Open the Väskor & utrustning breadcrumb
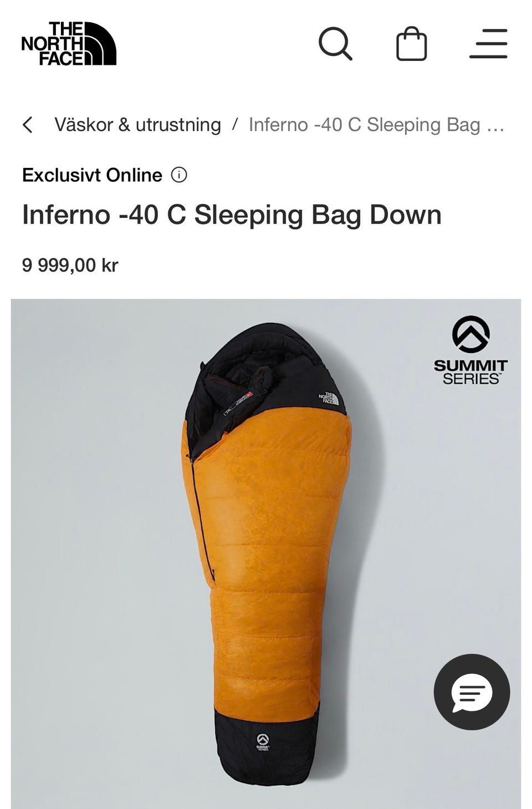Image resolution: width=532 pixels, height=809 pixels. [x=137, y=125]
